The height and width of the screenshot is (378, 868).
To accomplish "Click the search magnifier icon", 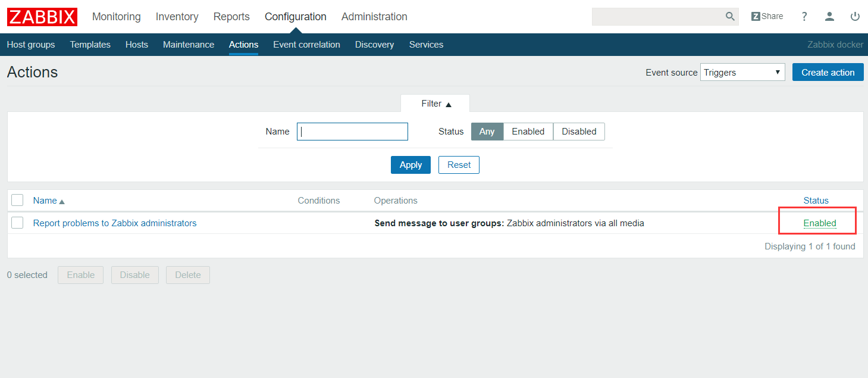I will pyautogui.click(x=730, y=17).
